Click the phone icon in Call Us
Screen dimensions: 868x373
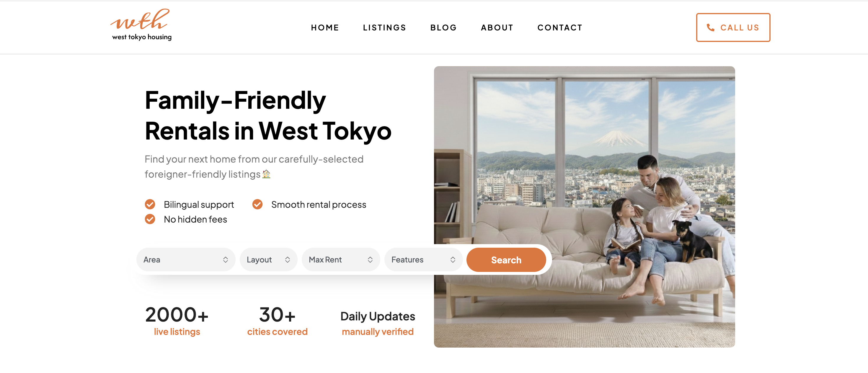point(710,28)
